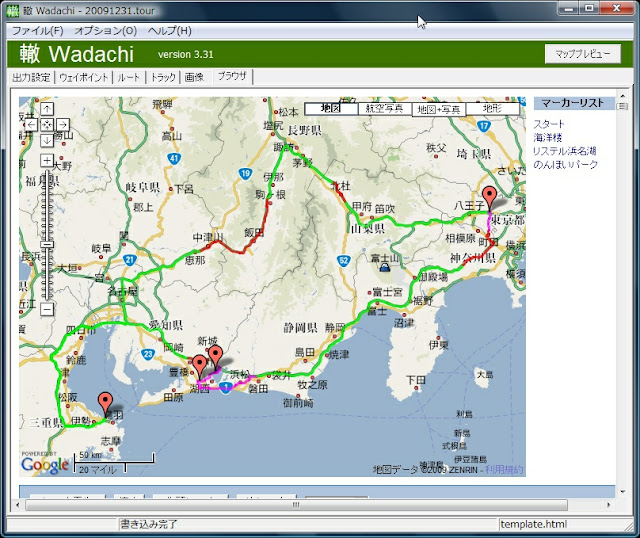Viewport: 640px width, 538px height.
Task: Open the 海洋楼 marker link
Action: 548,138
